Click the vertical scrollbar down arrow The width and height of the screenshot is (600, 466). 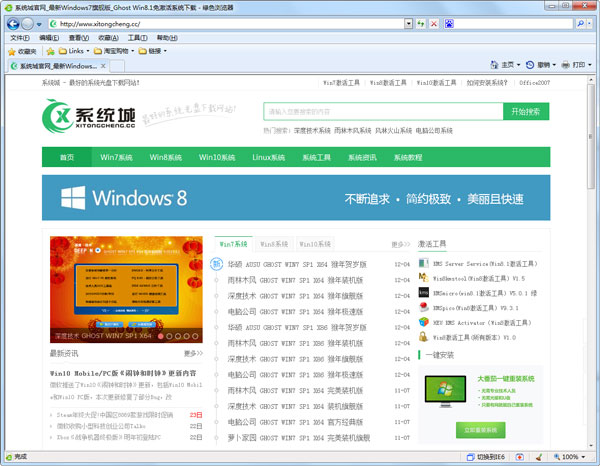(591, 446)
